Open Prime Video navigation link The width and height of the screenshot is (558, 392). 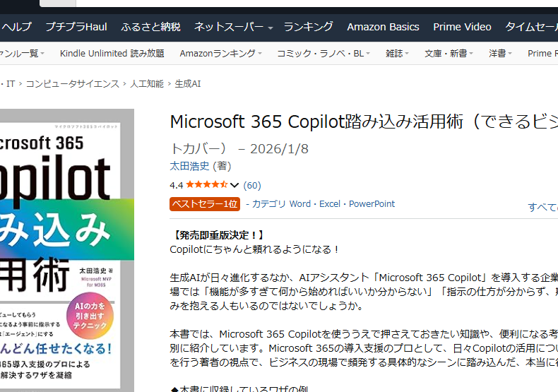coord(462,27)
